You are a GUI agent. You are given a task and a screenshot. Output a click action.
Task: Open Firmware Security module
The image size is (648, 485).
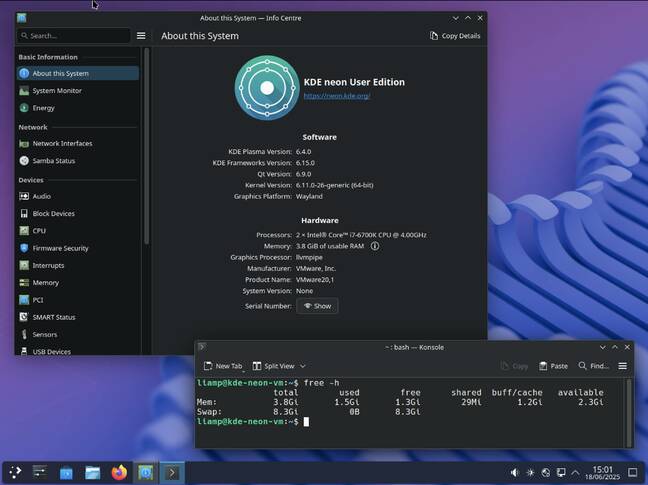pos(78,248)
